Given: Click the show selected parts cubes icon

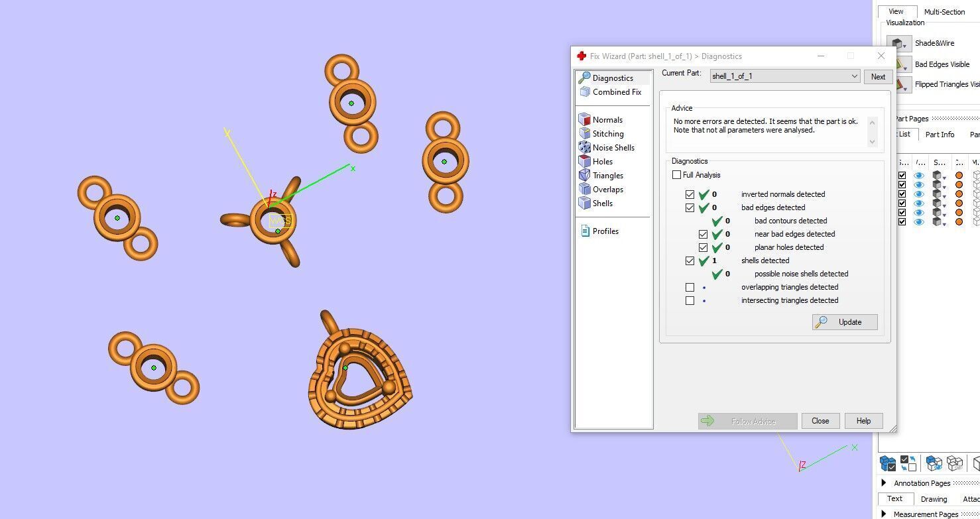Looking at the screenshot, I should coord(934,463).
